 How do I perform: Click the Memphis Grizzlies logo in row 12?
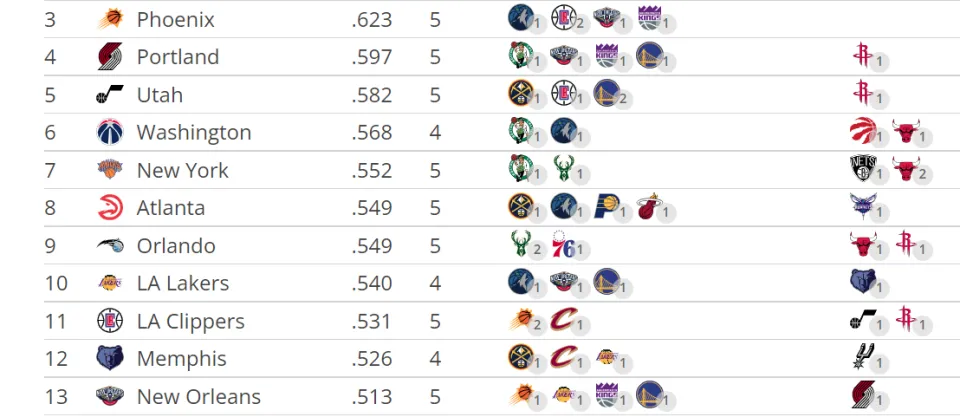(x=110, y=358)
